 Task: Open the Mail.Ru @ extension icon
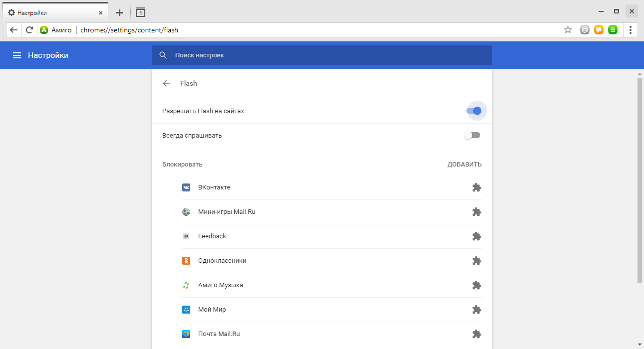[x=585, y=30]
